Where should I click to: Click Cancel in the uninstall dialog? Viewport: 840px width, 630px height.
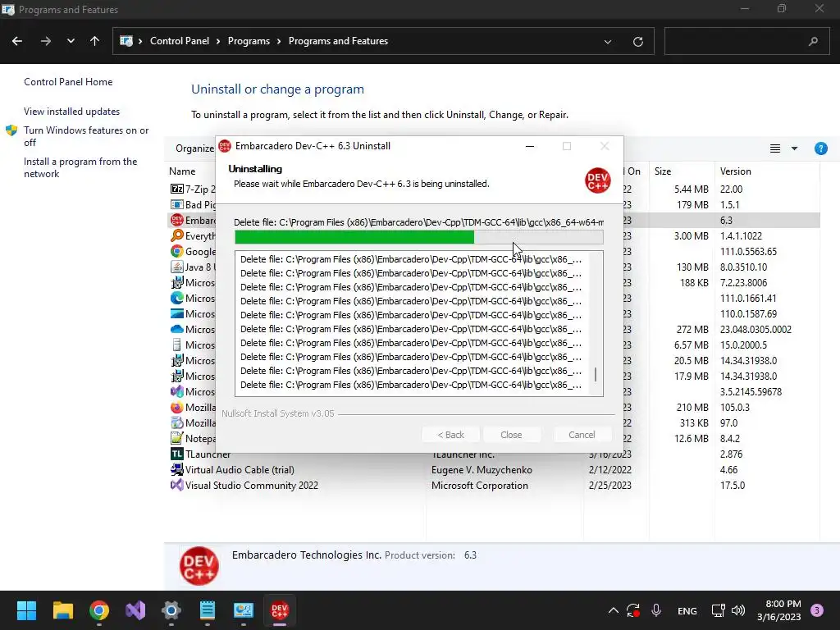tap(582, 435)
